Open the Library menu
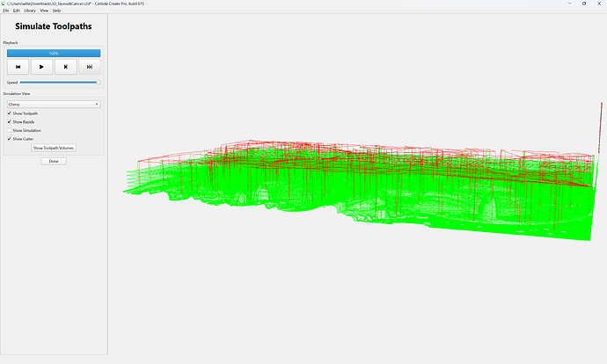This screenshot has height=364, width=607. tap(30, 11)
